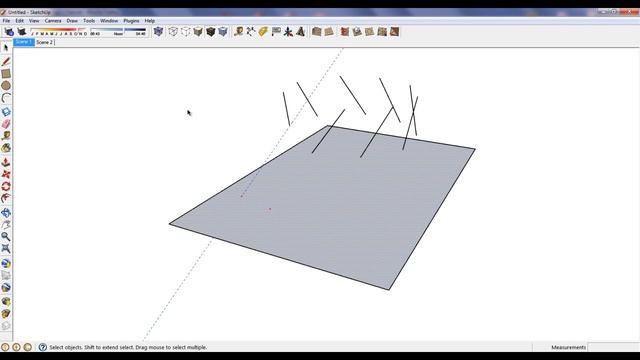Select the Tape Measure tool in left toolbar
This screenshot has width=640, height=360.
[x=6, y=136]
